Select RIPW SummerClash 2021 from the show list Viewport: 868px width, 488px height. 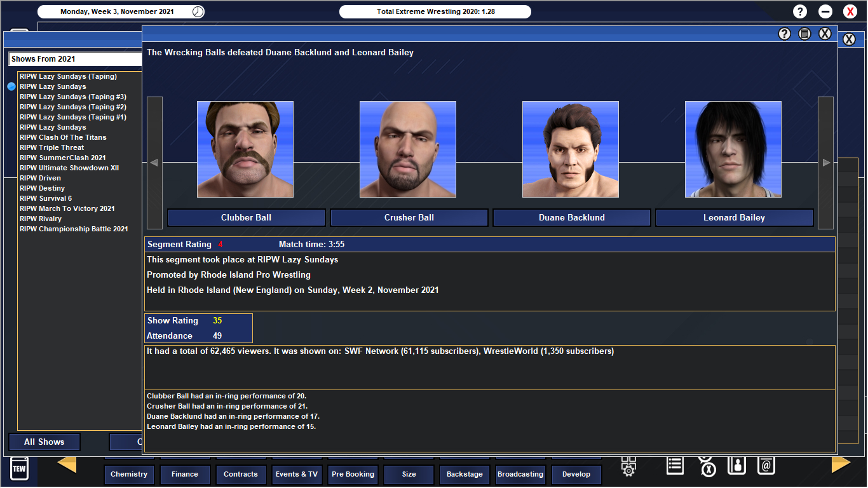tap(61, 158)
